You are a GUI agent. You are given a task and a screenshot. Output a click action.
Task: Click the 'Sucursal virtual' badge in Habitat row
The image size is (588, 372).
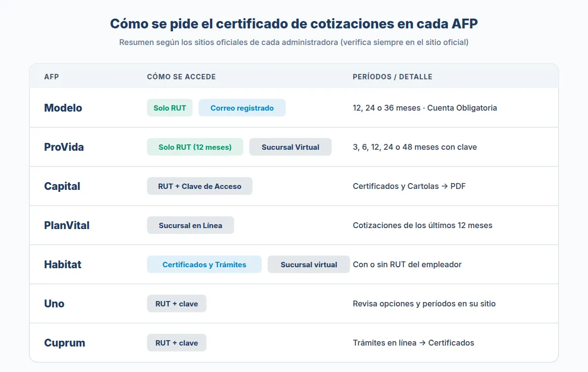(x=309, y=264)
